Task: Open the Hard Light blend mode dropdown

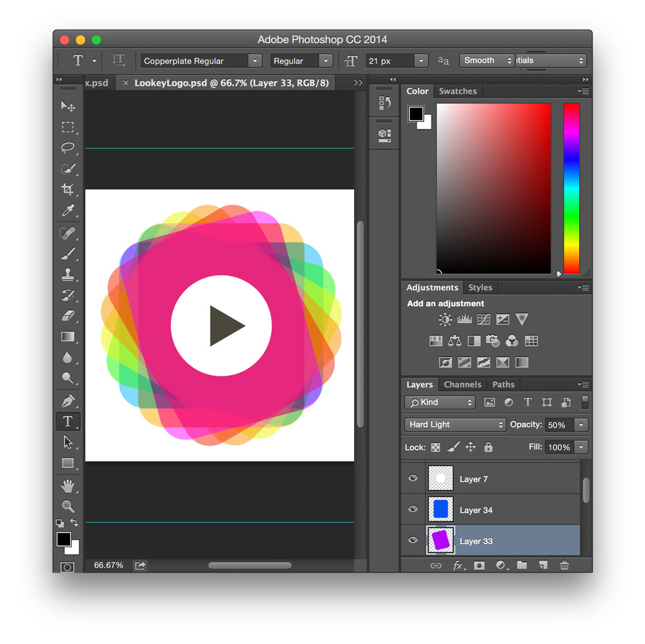Action: coord(455,425)
